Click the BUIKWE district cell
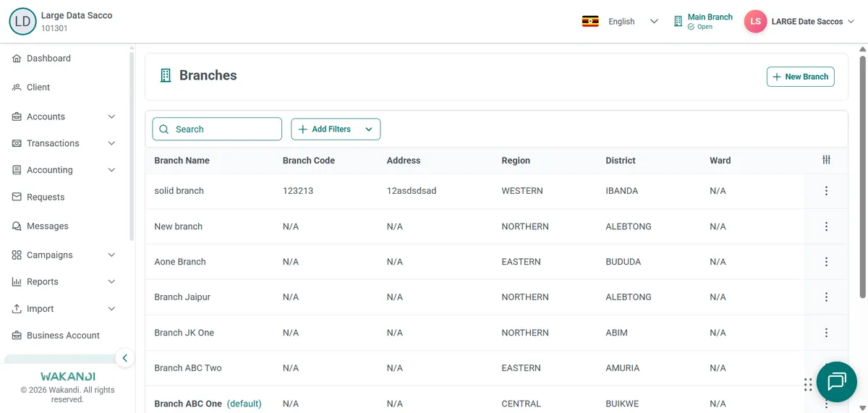 point(622,404)
